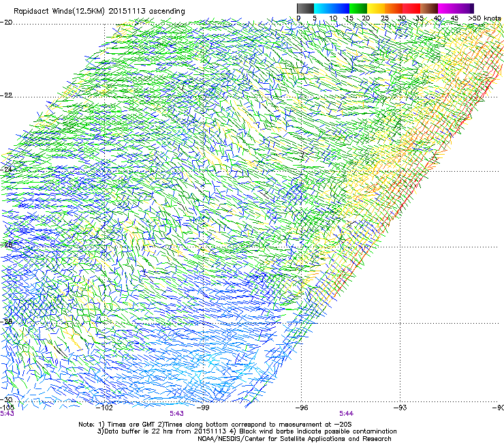Click the 'Rapidsact Winds(12.5KM) 20151113 ascending' title

99,12
